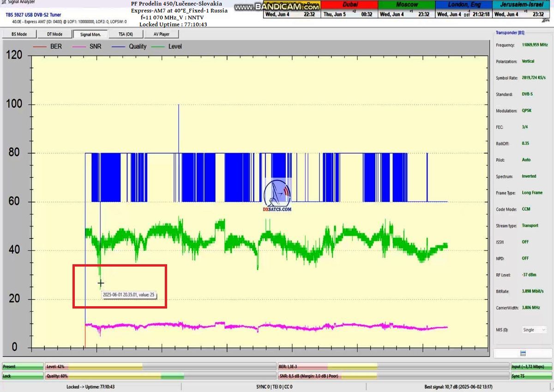554x392 pixels.
Task: Click the Level 42% signal bar
Action: click(160, 367)
